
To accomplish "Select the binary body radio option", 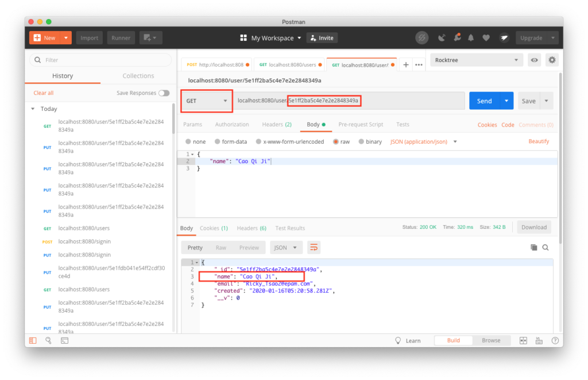I will [361, 141].
